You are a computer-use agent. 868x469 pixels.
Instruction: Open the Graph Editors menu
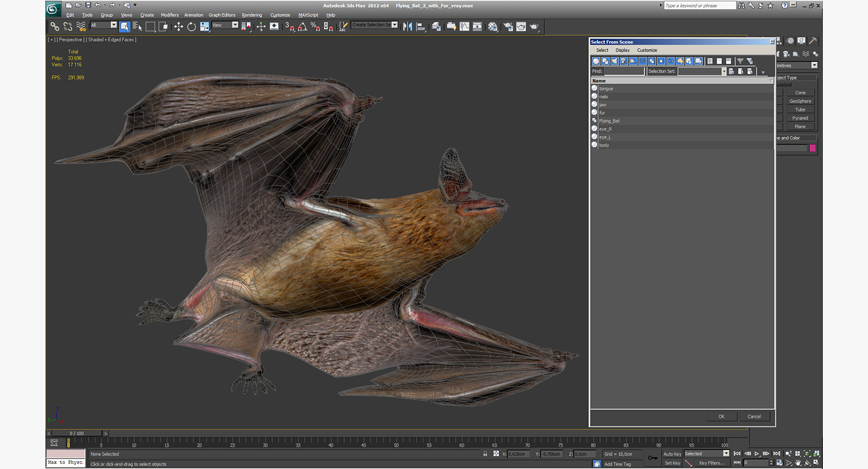coord(222,15)
